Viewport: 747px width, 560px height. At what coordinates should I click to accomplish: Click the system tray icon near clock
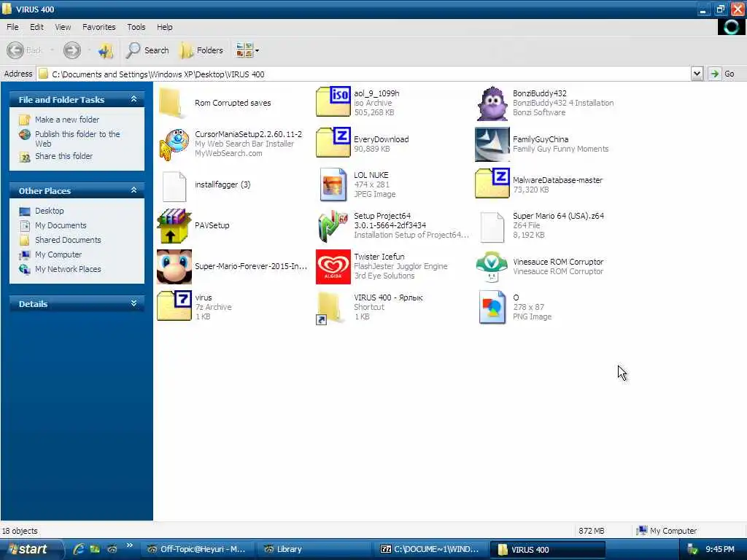click(693, 550)
